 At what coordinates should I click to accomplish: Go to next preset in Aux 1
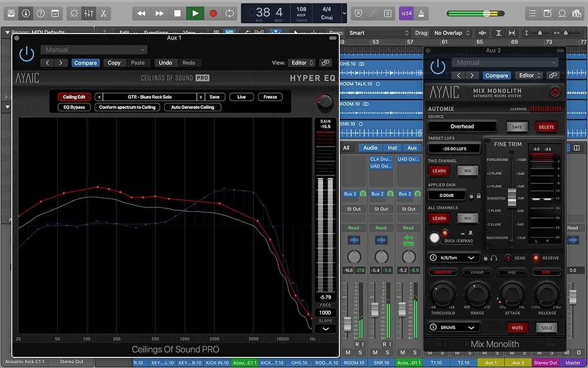61,63
